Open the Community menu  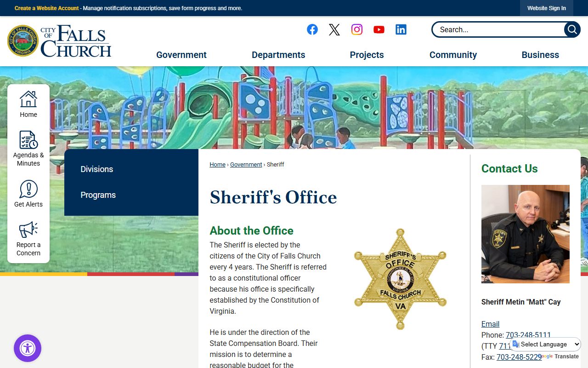[x=453, y=55]
